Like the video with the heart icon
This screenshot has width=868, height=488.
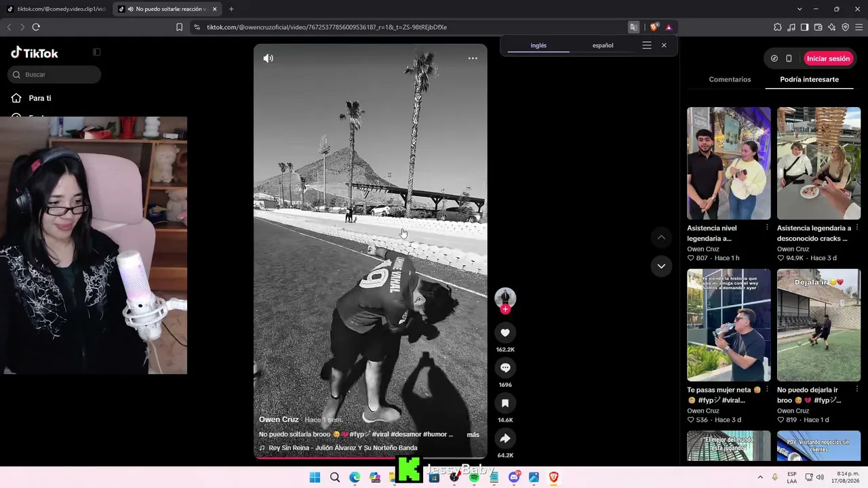[505, 333]
